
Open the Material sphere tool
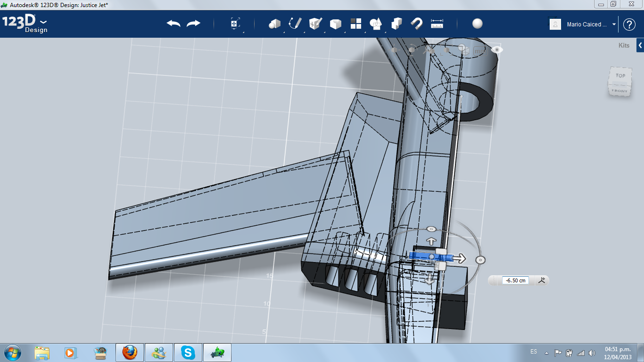tap(478, 24)
